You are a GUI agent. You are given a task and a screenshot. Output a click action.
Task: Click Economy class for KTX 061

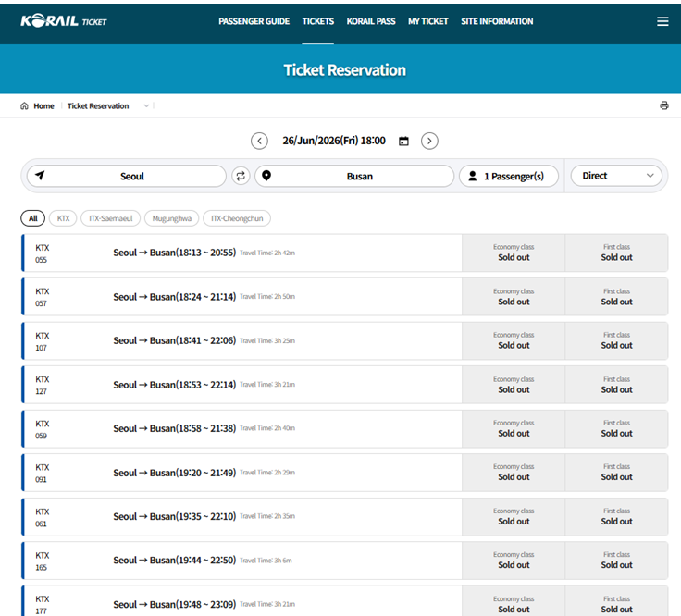click(514, 517)
